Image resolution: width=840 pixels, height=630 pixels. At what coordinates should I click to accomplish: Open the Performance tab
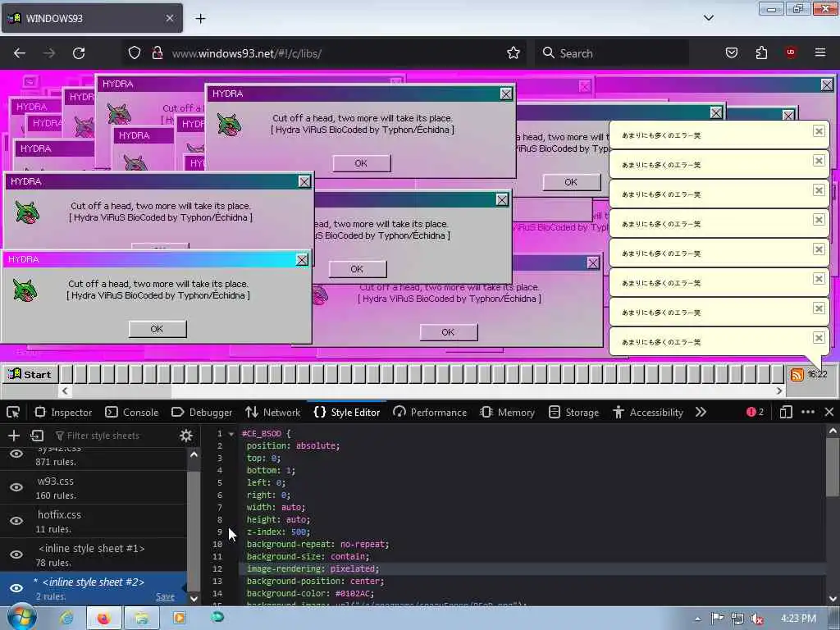(430, 412)
